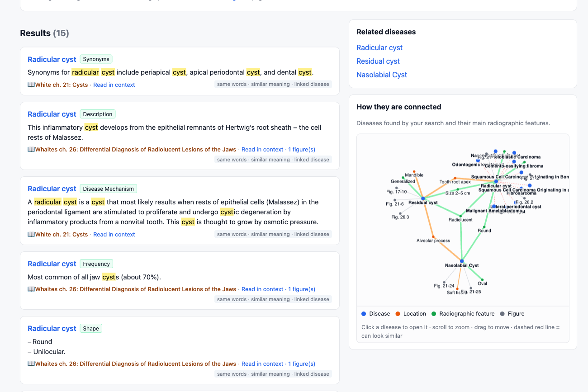Select the Round feature node in the graph
Screen dimensions: 588x392
click(x=484, y=227)
